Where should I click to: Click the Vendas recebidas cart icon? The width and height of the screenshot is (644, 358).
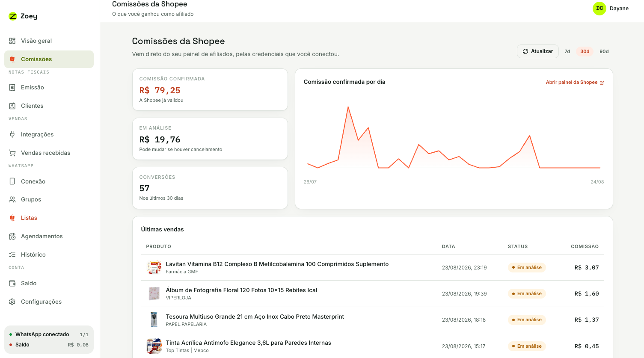[x=12, y=153]
